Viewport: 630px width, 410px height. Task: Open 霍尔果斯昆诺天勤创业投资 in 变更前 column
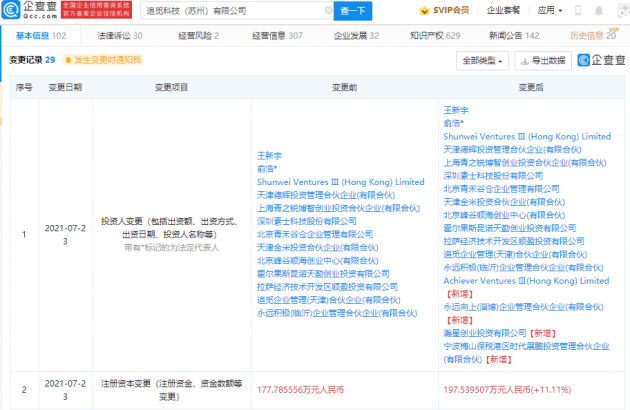pyautogui.click(x=323, y=274)
